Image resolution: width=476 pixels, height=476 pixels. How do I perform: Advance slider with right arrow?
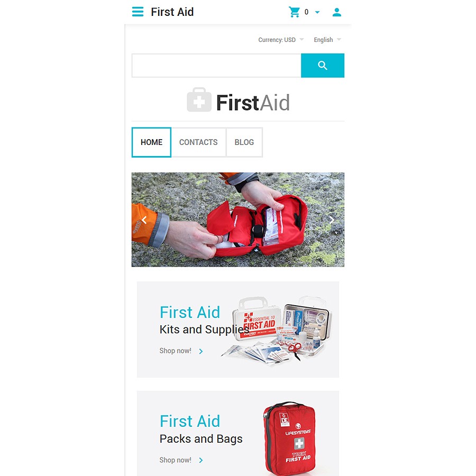tap(332, 220)
